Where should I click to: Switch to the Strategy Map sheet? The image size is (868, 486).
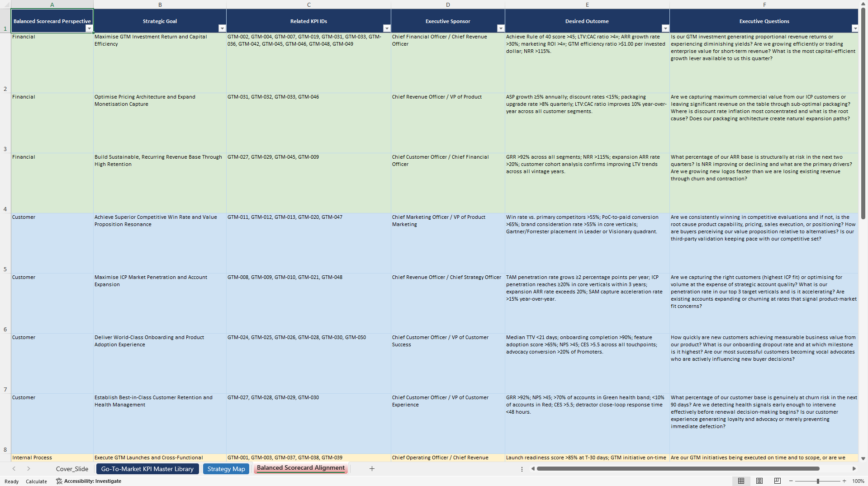click(x=226, y=469)
